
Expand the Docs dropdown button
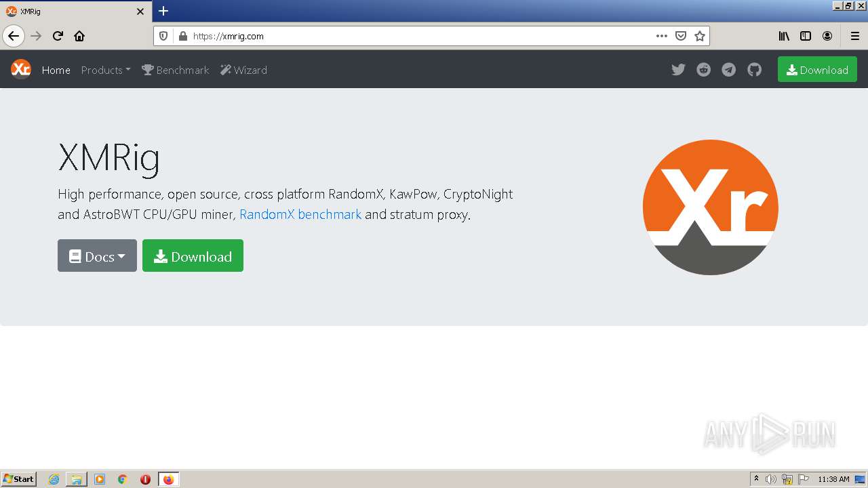point(97,256)
